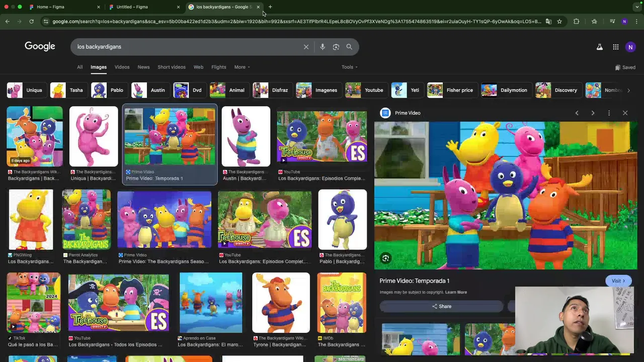Open three-dot options in preview panel
The width and height of the screenshot is (644, 362).
click(609, 113)
